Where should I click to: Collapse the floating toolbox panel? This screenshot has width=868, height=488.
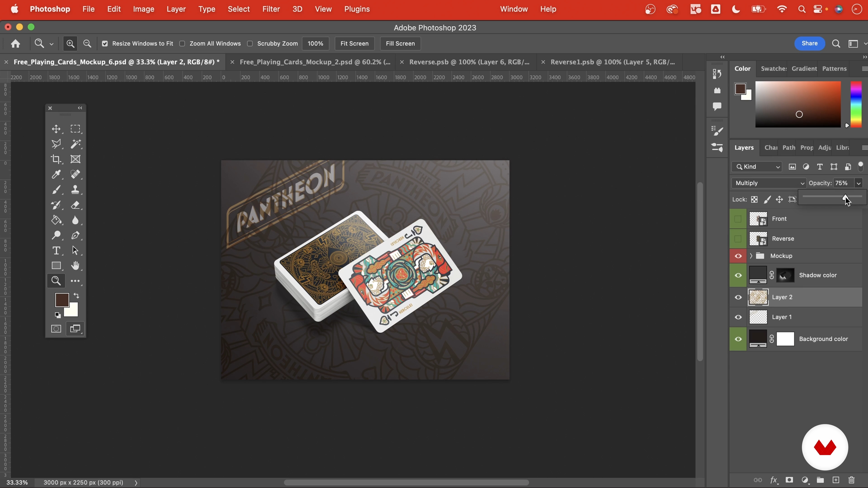[x=80, y=108]
